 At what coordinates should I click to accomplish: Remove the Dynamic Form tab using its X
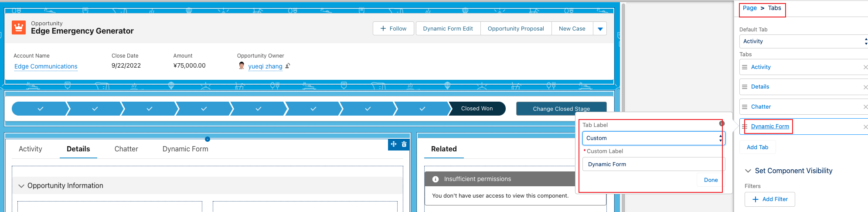tap(865, 127)
